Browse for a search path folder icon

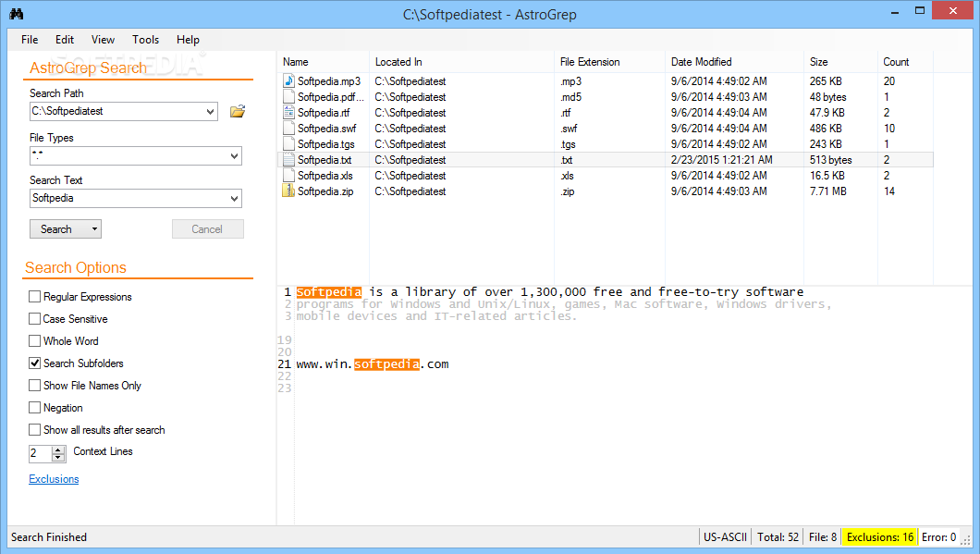pyautogui.click(x=238, y=111)
